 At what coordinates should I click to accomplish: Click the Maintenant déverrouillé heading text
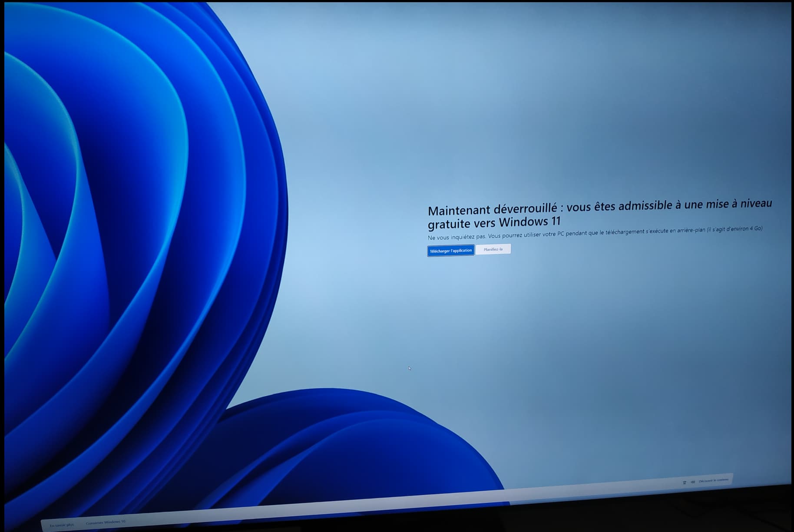pos(492,209)
